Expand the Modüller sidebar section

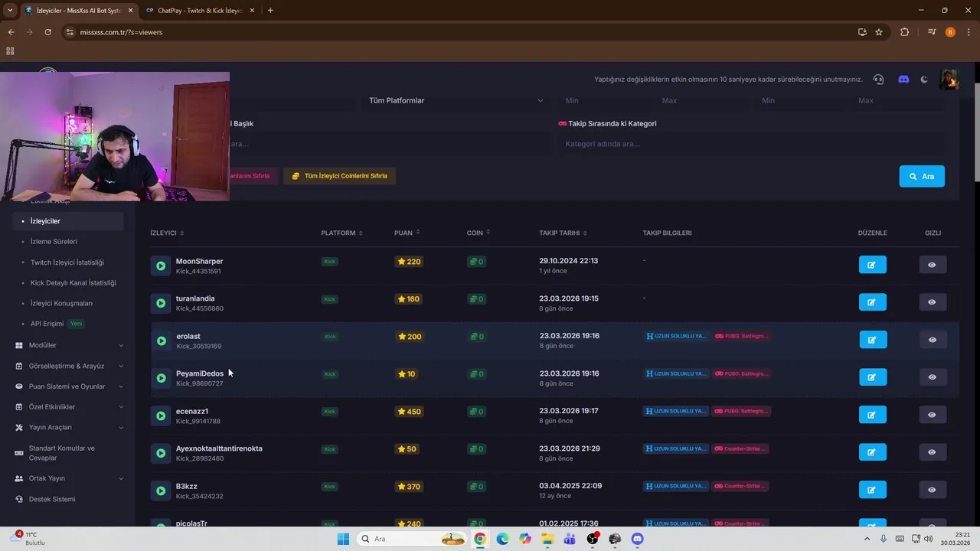pos(69,345)
